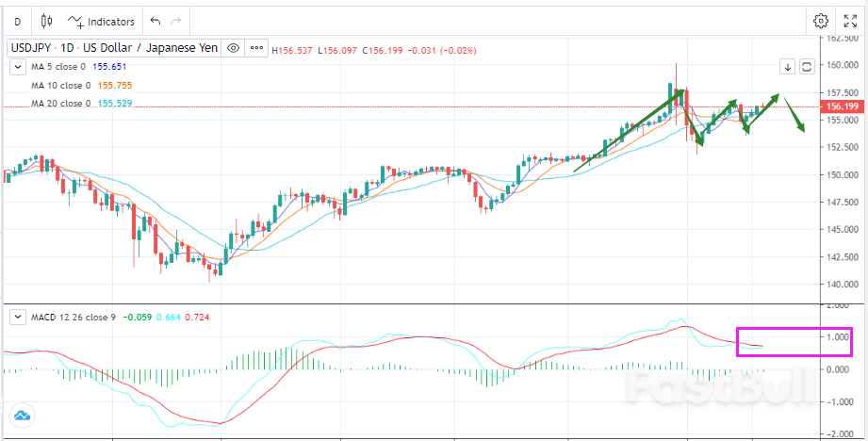Click the MACD -1.000 axis label
868x441 pixels.
click(x=842, y=402)
